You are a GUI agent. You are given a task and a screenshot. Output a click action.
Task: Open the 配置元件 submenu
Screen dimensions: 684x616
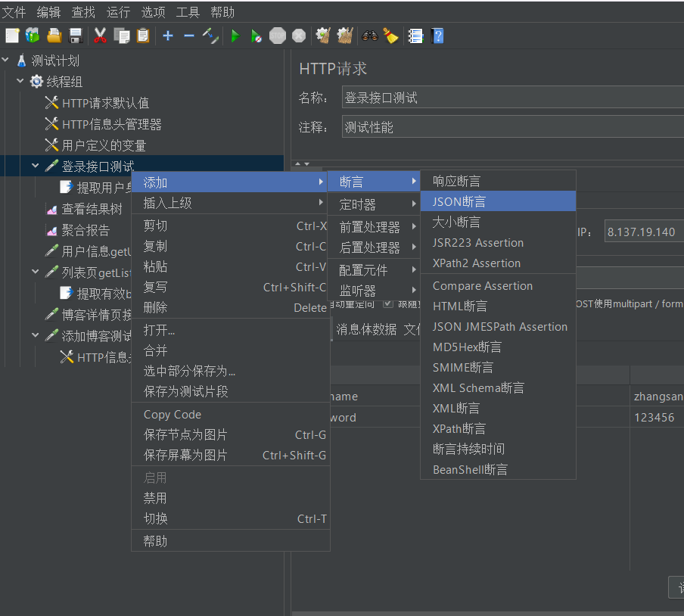click(374, 270)
